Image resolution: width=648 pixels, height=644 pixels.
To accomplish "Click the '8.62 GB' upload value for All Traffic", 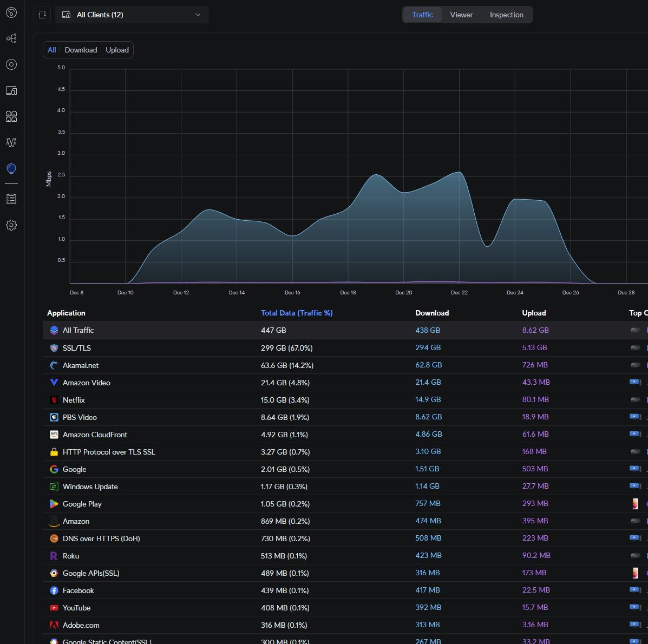I will click(535, 330).
